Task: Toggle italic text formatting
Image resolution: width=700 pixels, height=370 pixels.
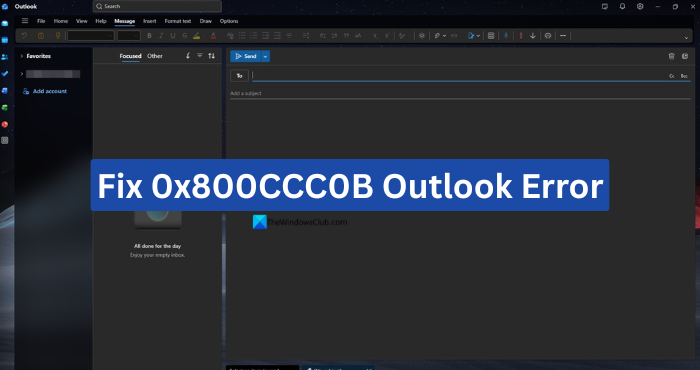Action: [161, 36]
